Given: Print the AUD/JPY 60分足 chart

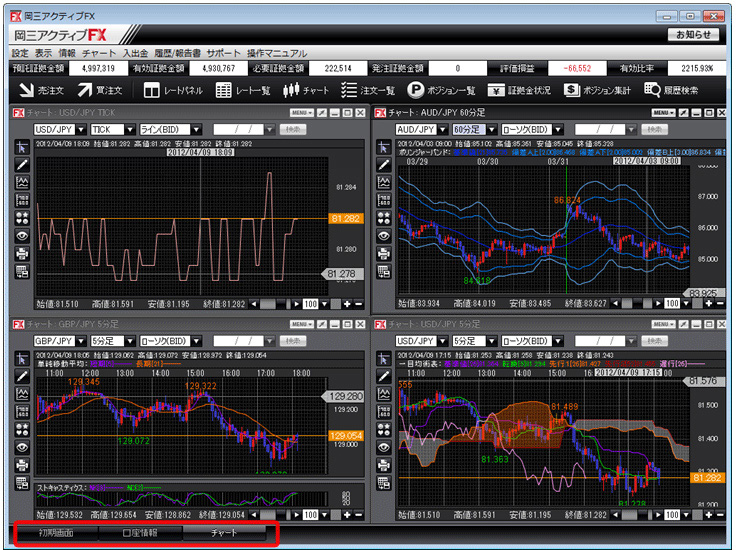Looking at the screenshot, I should [x=384, y=254].
